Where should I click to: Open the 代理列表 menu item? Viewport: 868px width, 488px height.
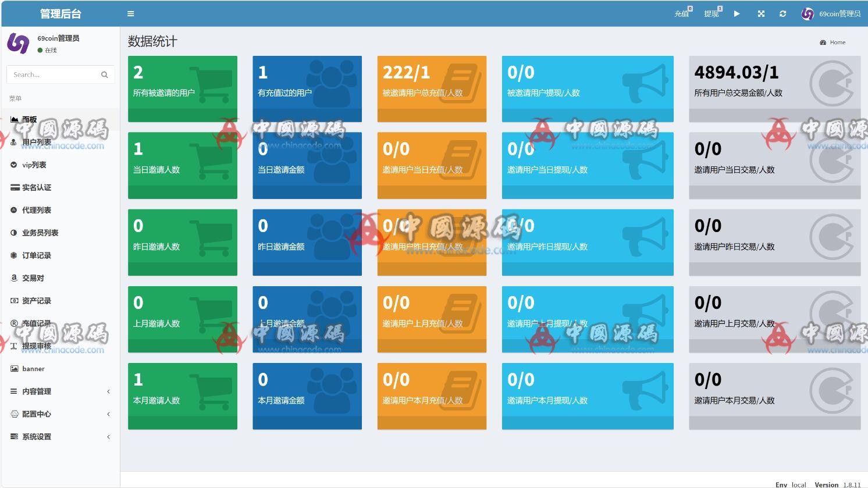coord(60,210)
